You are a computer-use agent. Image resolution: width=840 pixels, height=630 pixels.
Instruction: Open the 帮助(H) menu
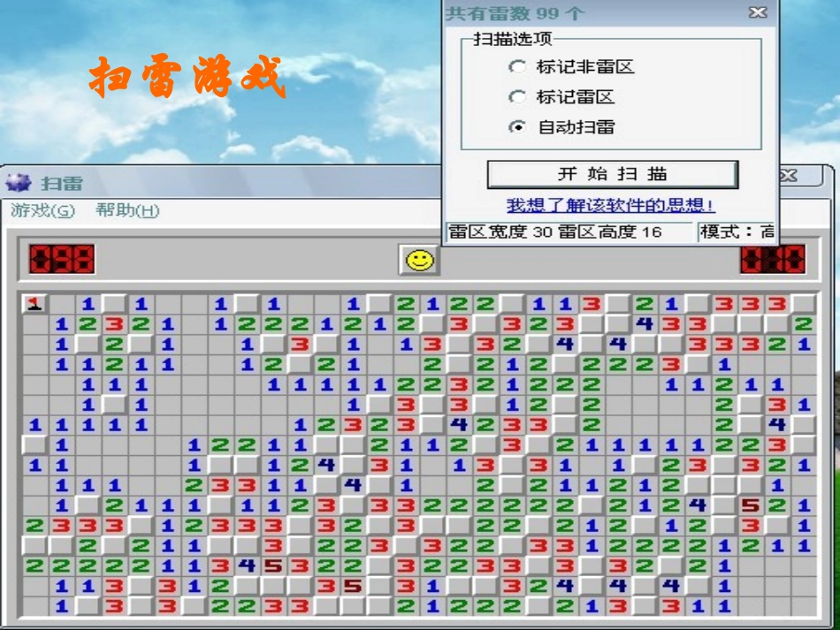tap(127, 210)
